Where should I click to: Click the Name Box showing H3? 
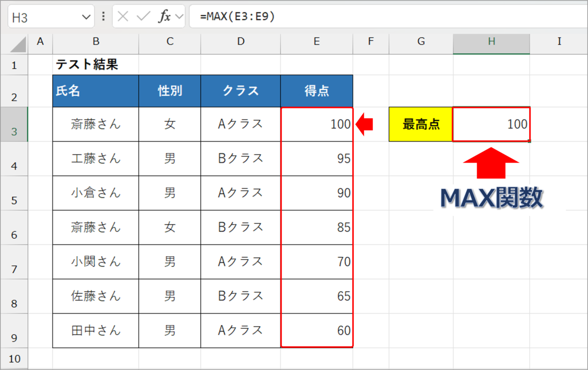click(51, 17)
